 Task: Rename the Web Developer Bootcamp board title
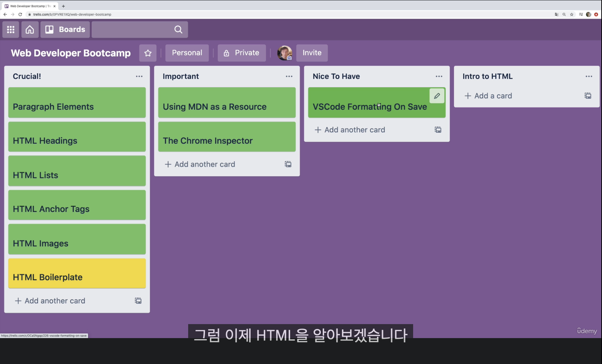tap(71, 53)
